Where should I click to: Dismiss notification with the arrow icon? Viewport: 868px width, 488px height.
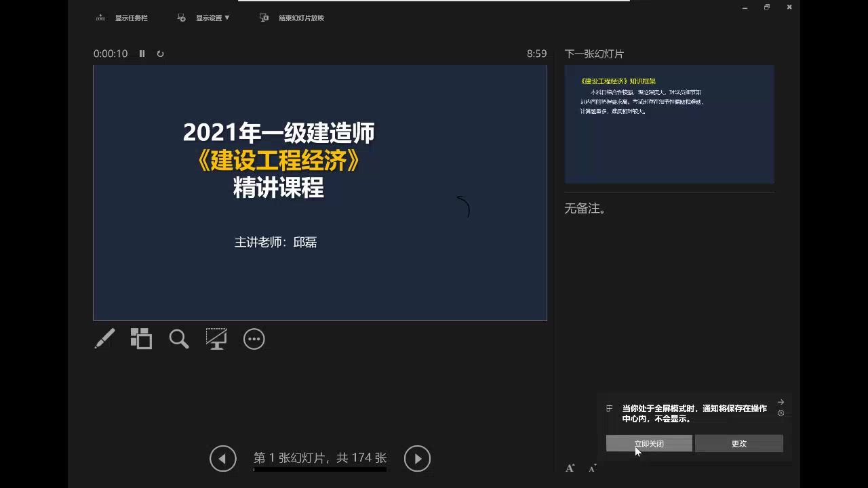[x=781, y=402]
